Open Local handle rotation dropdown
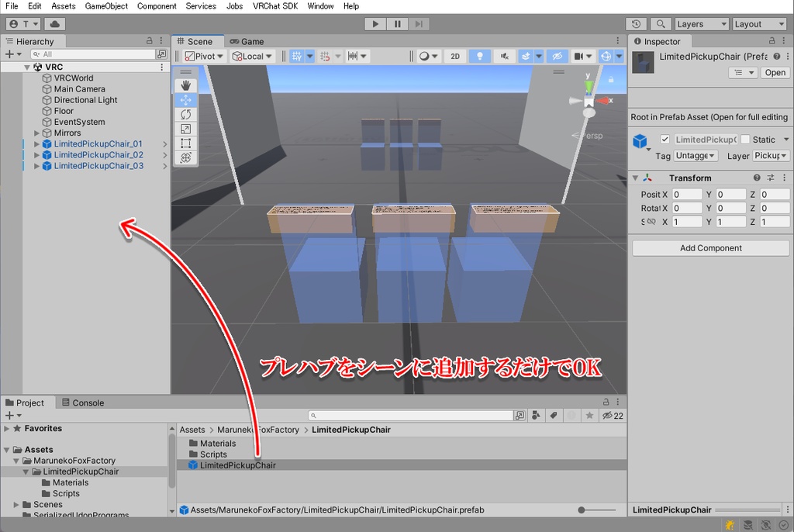The image size is (794, 532). tap(252, 57)
